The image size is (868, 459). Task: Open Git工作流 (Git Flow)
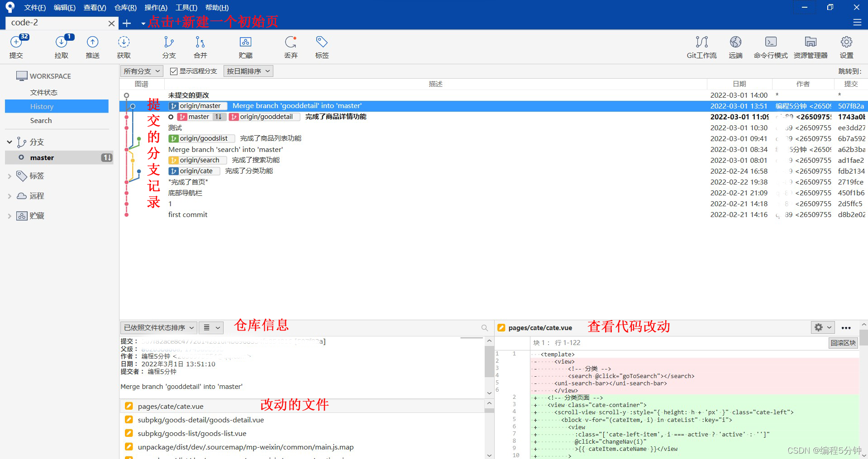pyautogui.click(x=701, y=46)
